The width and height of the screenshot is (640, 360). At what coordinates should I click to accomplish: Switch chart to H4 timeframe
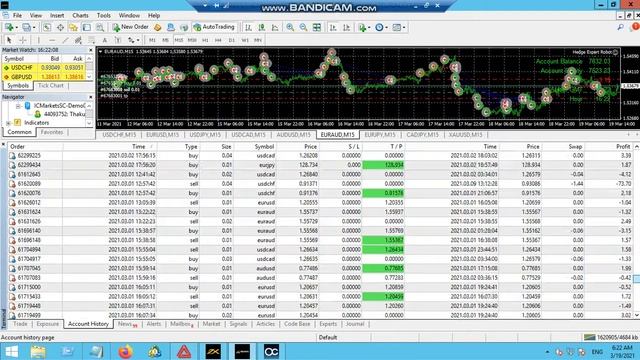pyautogui.click(x=218, y=40)
